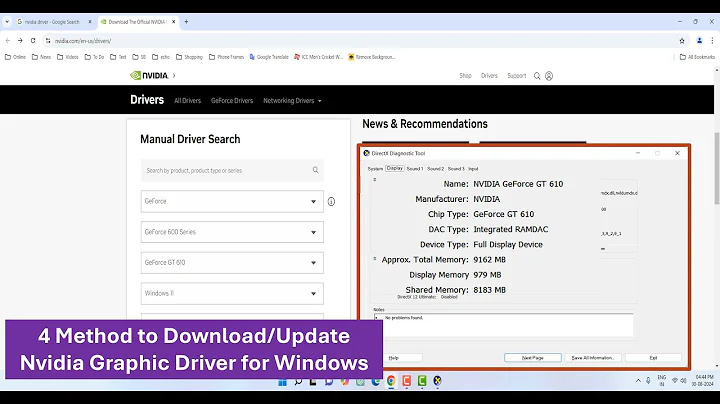The image size is (720, 404).
Task: Open the Chrome profile avatar icon
Action: click(699, 41)
